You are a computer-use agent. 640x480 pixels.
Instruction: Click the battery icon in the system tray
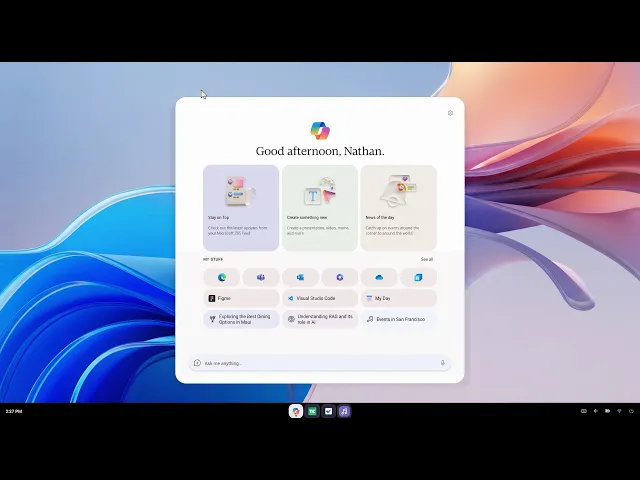[x=607, y=411]
